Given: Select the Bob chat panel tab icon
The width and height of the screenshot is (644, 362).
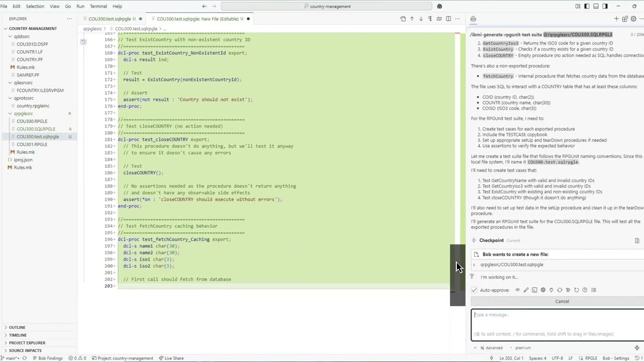Looking at the screenshot, I should [473, 19].
